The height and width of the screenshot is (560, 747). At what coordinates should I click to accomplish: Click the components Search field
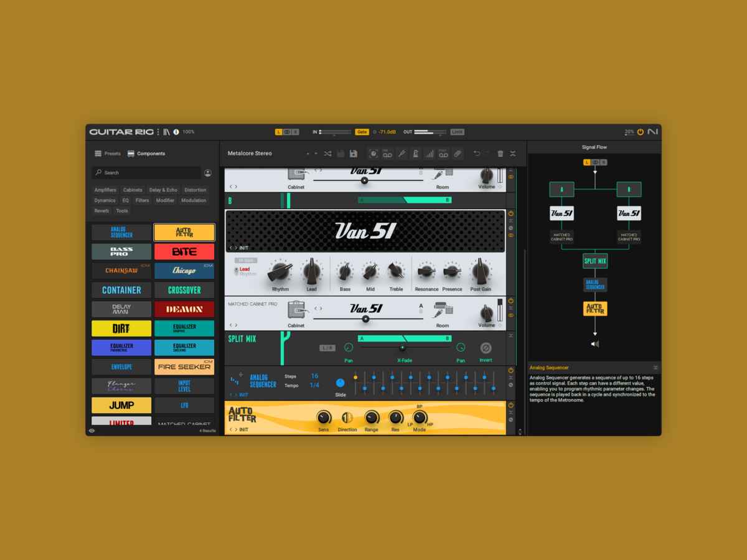(147, 173)
